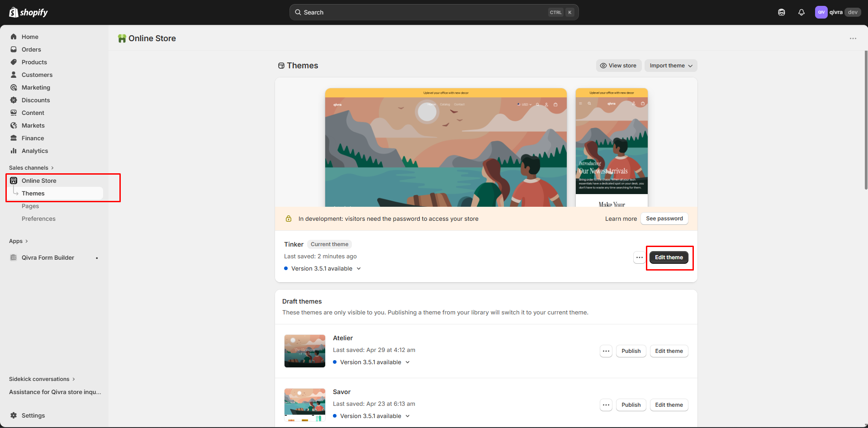Click the Content icon in sidebar
The image size is (868, 428).
(14, 113)
